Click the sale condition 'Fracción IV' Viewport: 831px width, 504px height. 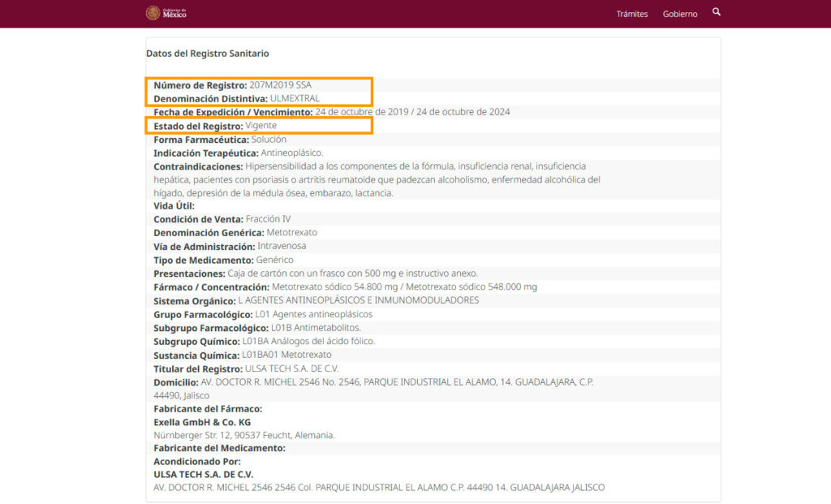[268, 219]
